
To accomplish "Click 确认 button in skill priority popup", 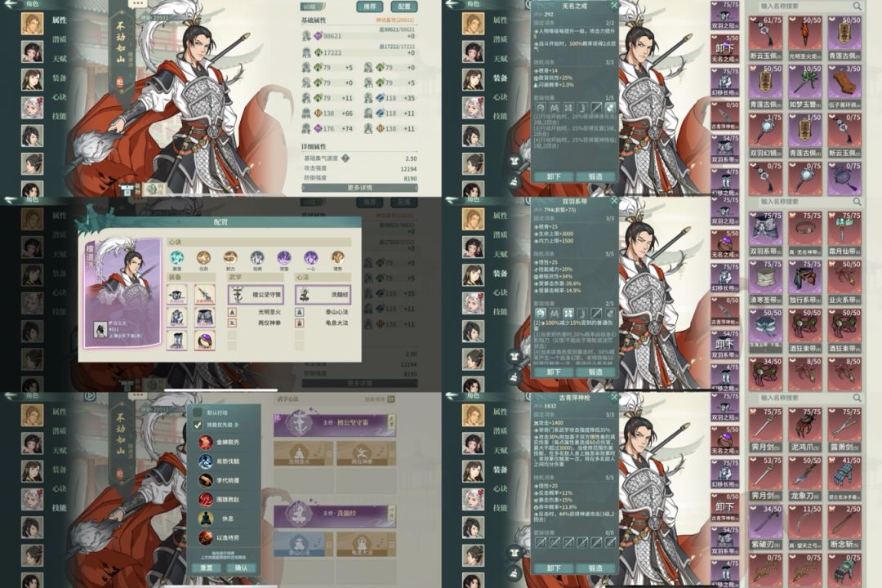I will point(241,568).
